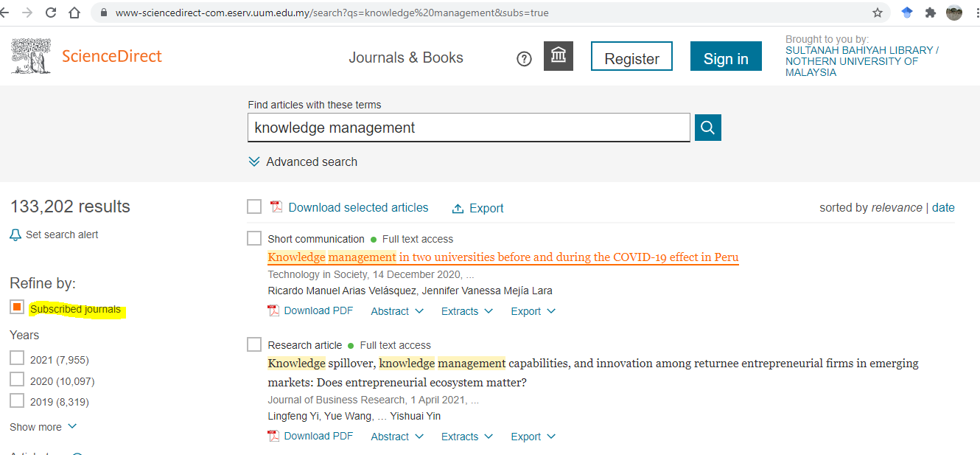This screenshot has height=455, width=980.
Task: Click Download selected articles link
Action: coord(358,208)
